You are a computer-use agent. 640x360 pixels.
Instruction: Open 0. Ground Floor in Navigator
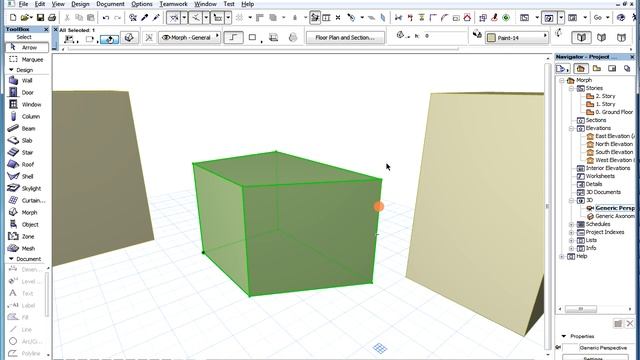(609, 112)
